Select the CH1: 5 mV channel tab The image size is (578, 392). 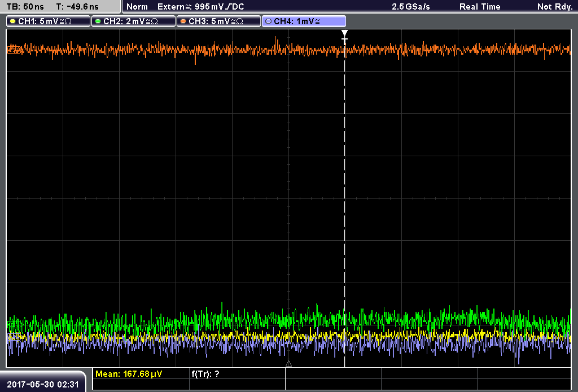coord(49,21)
